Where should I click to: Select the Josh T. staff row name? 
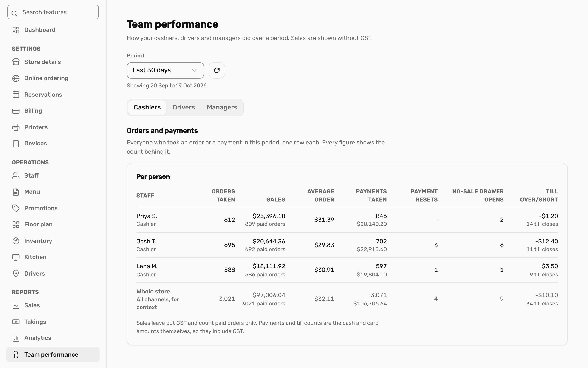(x=146, y=241)
